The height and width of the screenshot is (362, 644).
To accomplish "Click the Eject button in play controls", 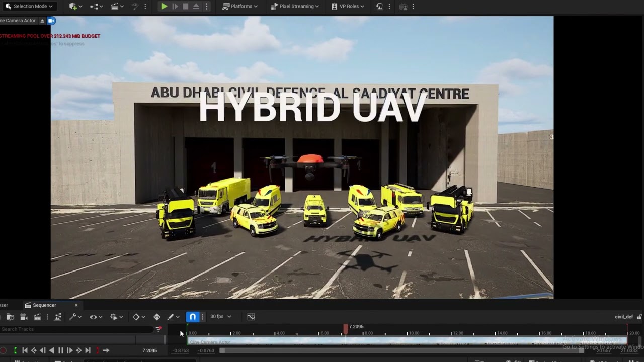I will [x=196, y=6].
